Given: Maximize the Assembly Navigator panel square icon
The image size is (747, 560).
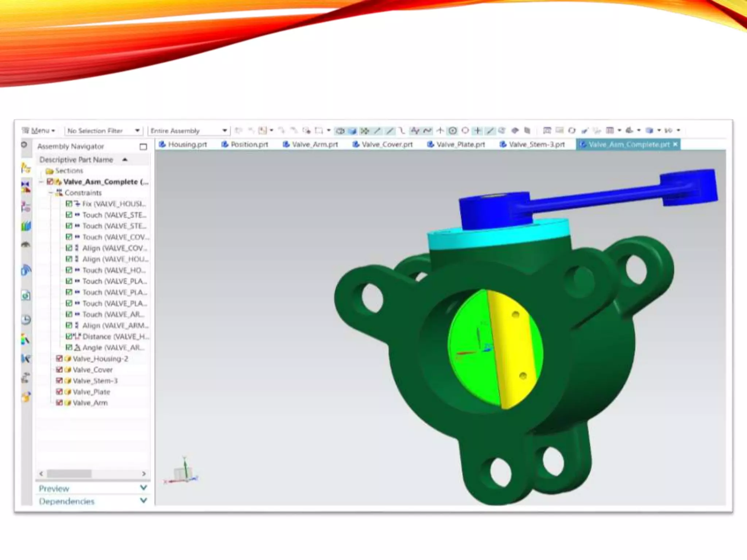Looking at the screenshot, I should [x=143, y=147].
